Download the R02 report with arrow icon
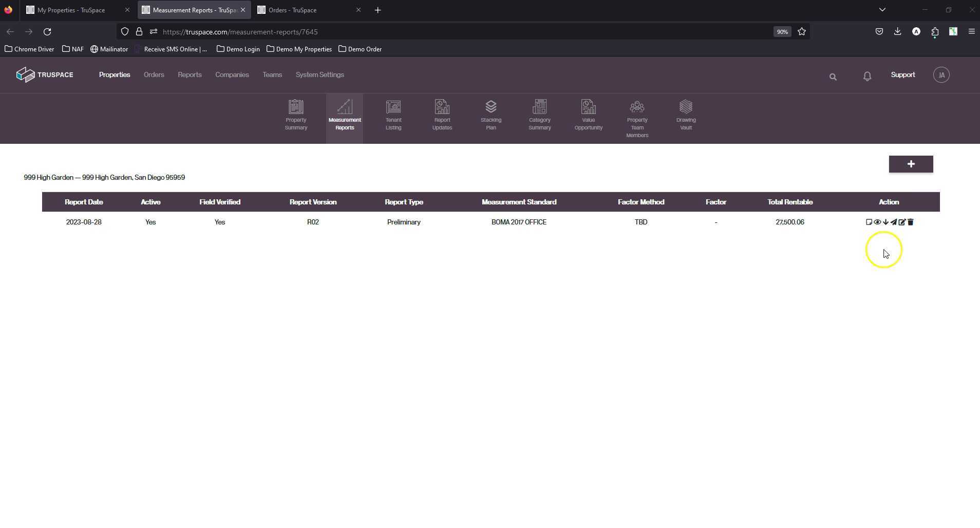The height and width of the screenshot is (528, 980). [885, 222]
